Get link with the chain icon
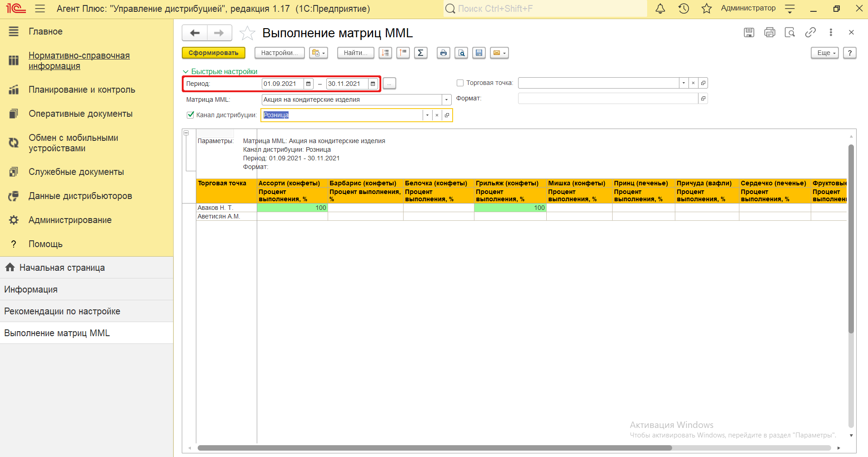Viewport: 868px width, 457px height. pyautogui.click(x=810, y=32)
